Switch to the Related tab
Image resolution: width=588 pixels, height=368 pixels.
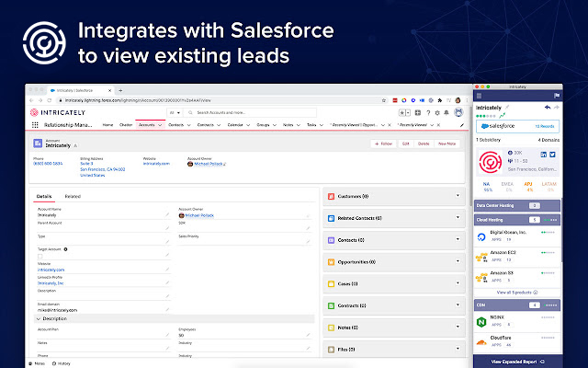click(72, 196)
